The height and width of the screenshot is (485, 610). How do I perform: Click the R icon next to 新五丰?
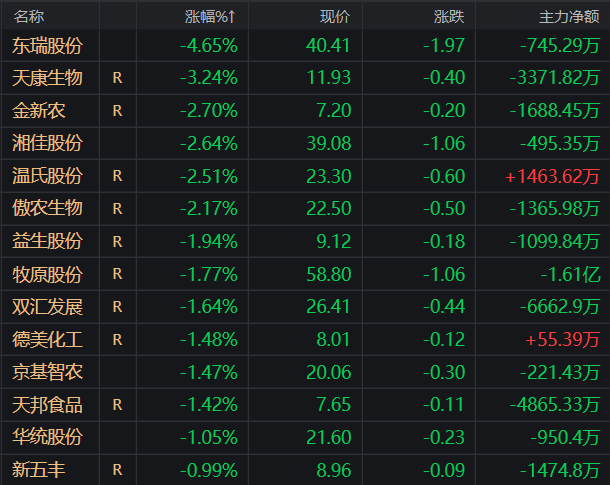[x=117, y=469]
